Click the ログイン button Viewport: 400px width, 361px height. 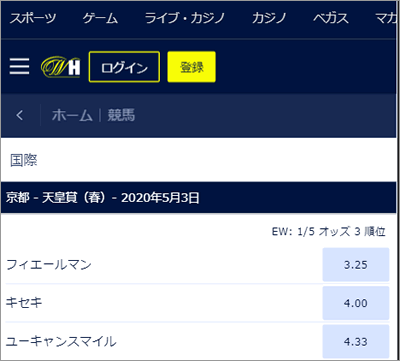click(x=124, y=67)
